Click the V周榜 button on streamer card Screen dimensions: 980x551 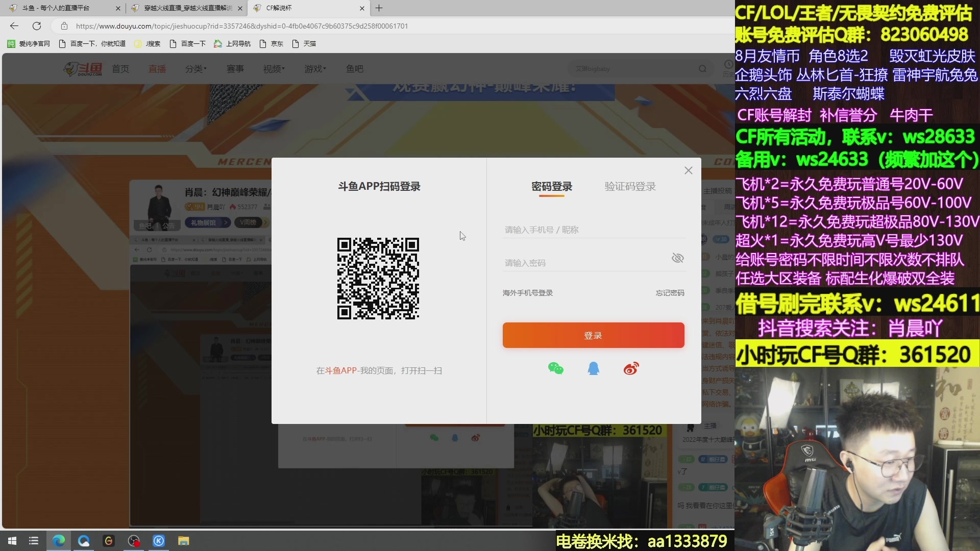(x=252, y=222)
